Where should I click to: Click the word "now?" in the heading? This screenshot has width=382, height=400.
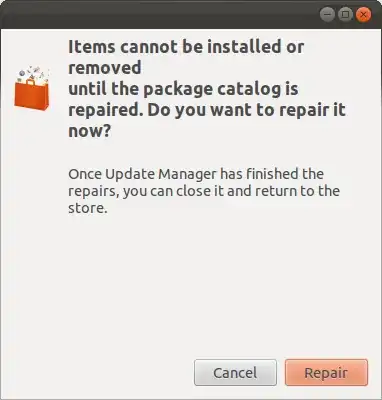(89, 131)
